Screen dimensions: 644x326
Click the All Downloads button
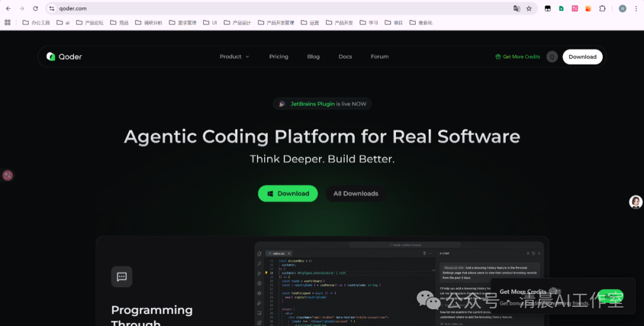click(355, 193)
